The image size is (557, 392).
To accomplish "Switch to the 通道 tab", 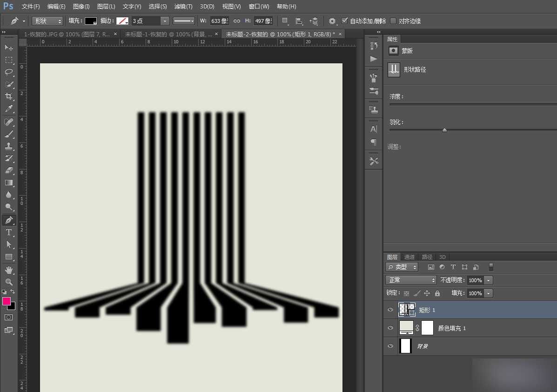I will (409, 257).
